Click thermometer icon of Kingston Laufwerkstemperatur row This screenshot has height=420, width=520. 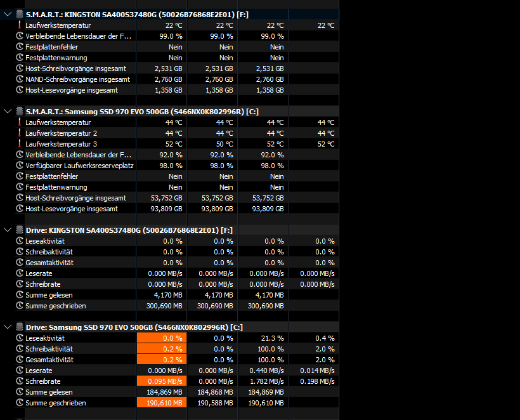[20, 25]
